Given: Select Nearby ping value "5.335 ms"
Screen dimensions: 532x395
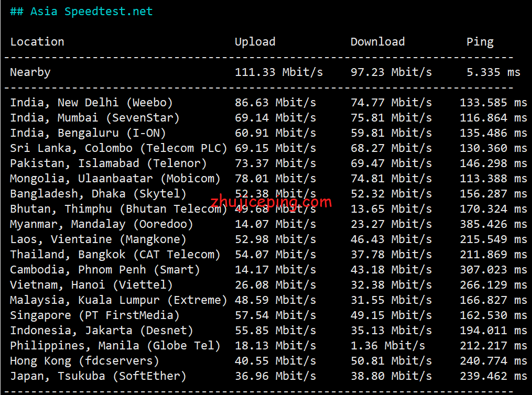Looking at the screenshot, I should [x=493, y=72].
